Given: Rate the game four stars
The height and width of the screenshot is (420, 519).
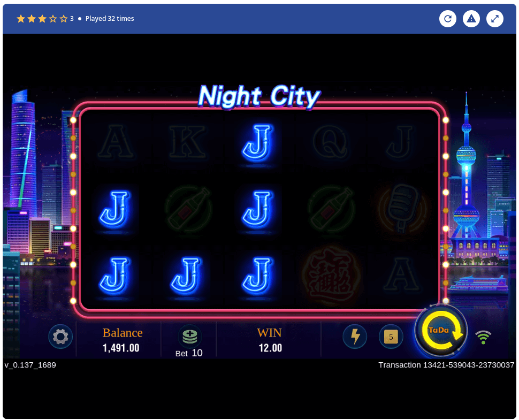Looking at the screenshot, I should [x=53, y=19].
